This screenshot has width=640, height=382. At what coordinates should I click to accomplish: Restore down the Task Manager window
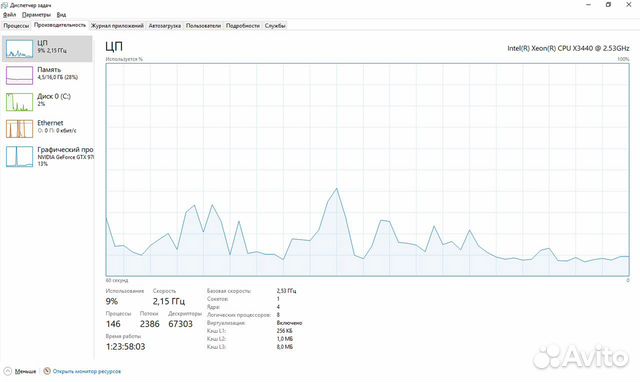click(x=609, y=5)
